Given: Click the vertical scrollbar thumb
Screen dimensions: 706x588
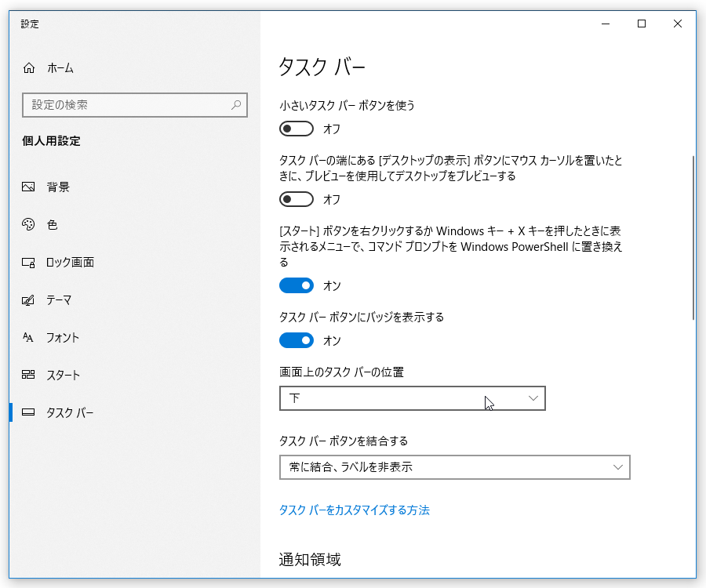Looking at the screenshot, I should (693, 238).
